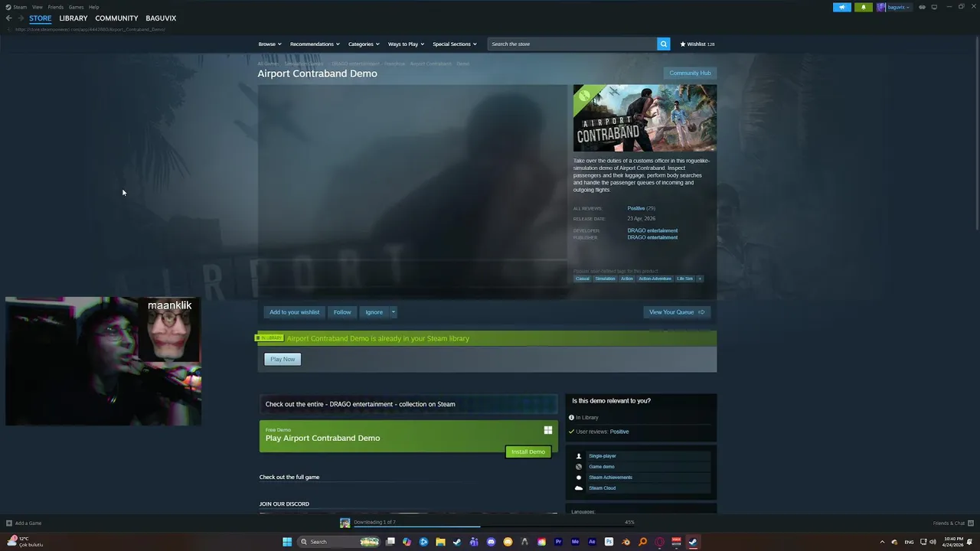
Task: Click the Windows platform icon on demo banner
Action: tap(548, 430)
